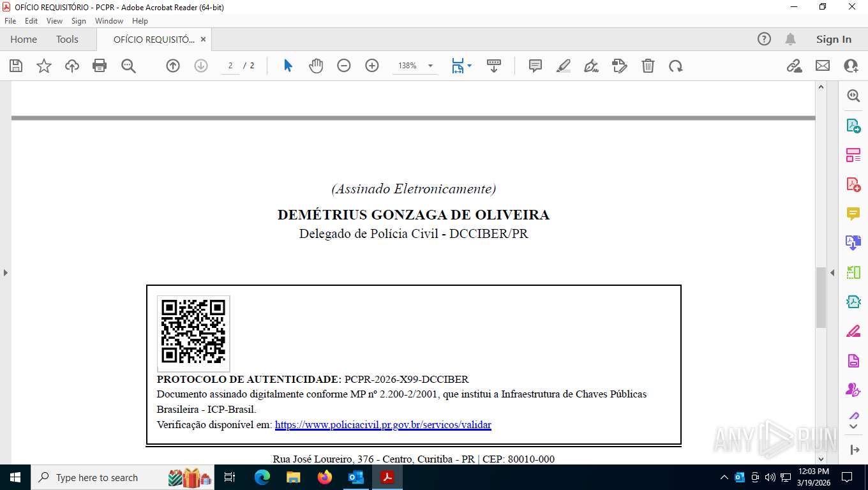
Task: Open Comment tool in right pane
Action: point(853,214)
